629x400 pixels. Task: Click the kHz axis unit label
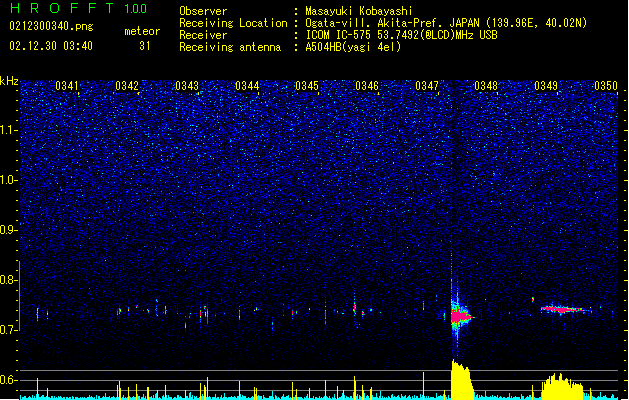(x=9, y=81)
